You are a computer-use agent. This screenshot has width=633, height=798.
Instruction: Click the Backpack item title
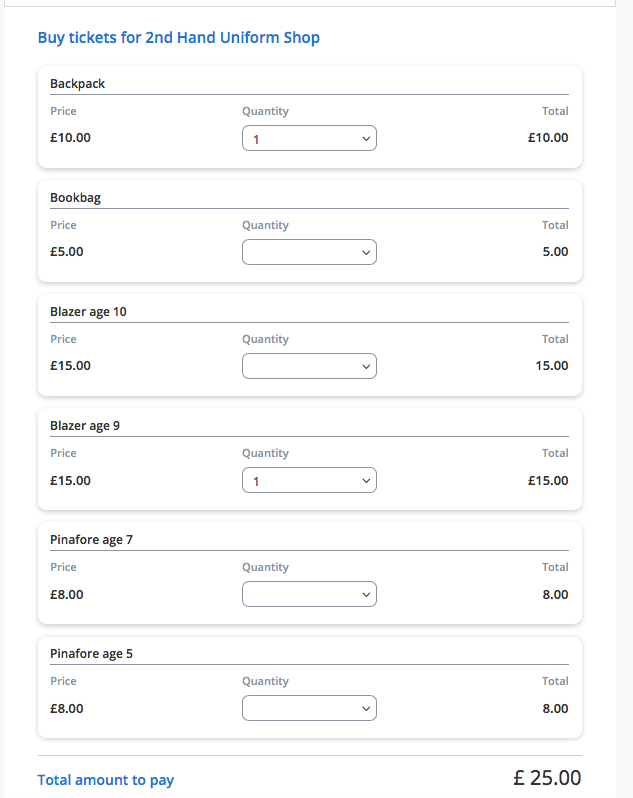click(78, 84)
